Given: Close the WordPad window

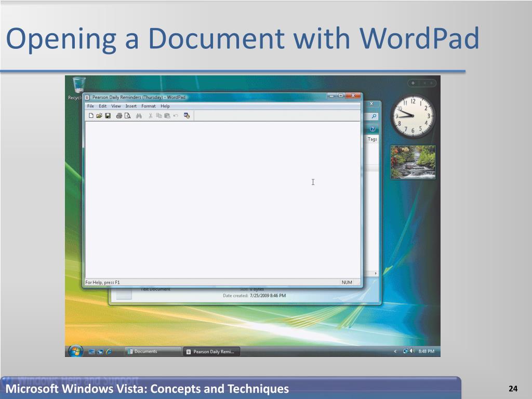Looking at the screenshot, I should [353, 96].
